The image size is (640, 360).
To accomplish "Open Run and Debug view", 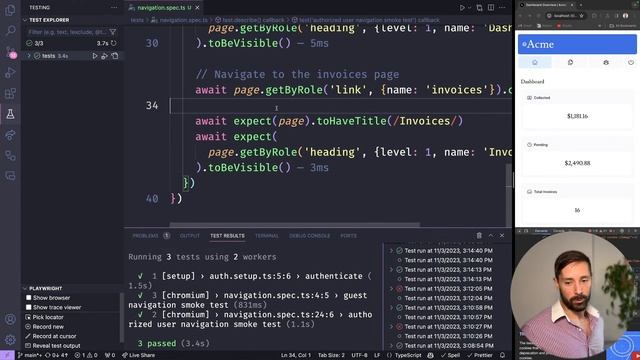I will 10,73.
